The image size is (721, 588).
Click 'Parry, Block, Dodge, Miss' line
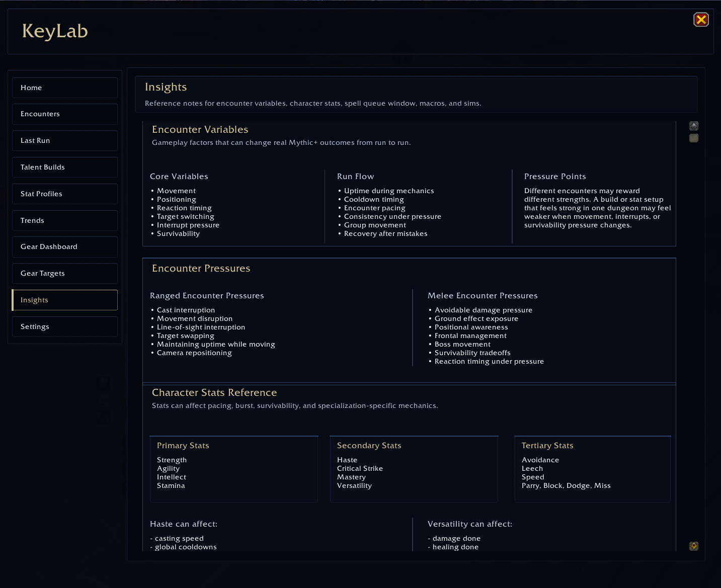(x=566, y=485)
